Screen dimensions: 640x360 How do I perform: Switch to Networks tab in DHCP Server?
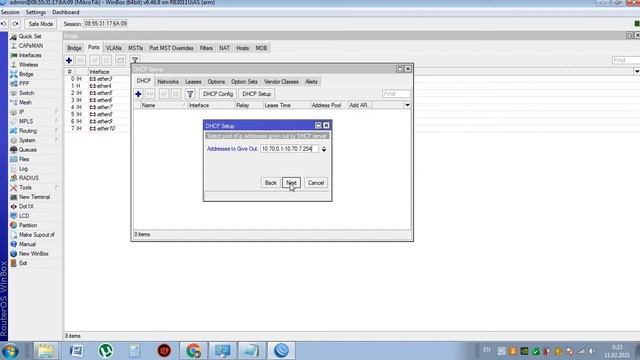(168, 82)
